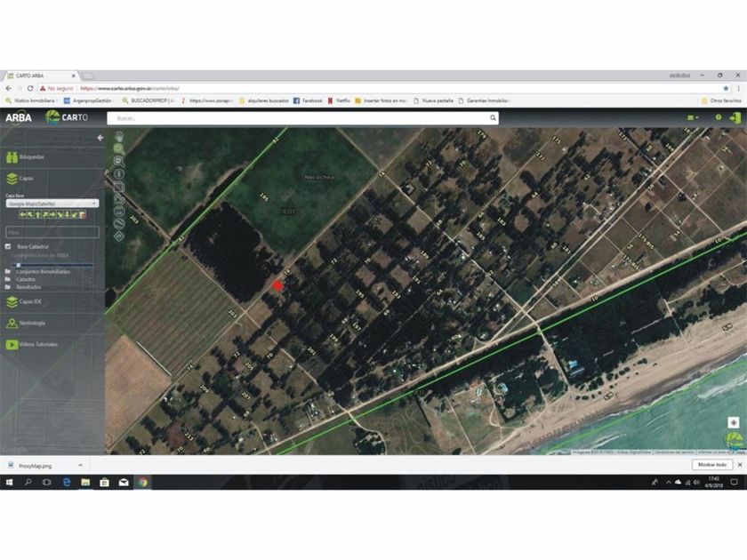Open the Búsquedas binoculars panel
Screen dimensions: 747x560
click(26, 157)
